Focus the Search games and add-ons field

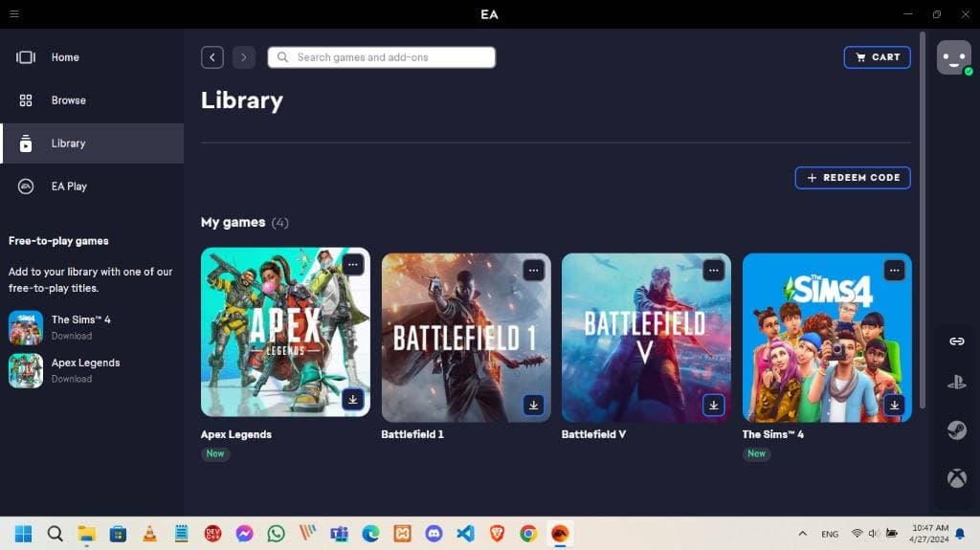381,57
